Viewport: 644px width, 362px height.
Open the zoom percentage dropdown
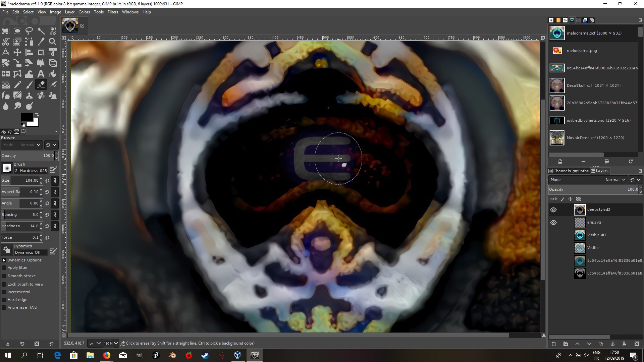click(116, 343)
